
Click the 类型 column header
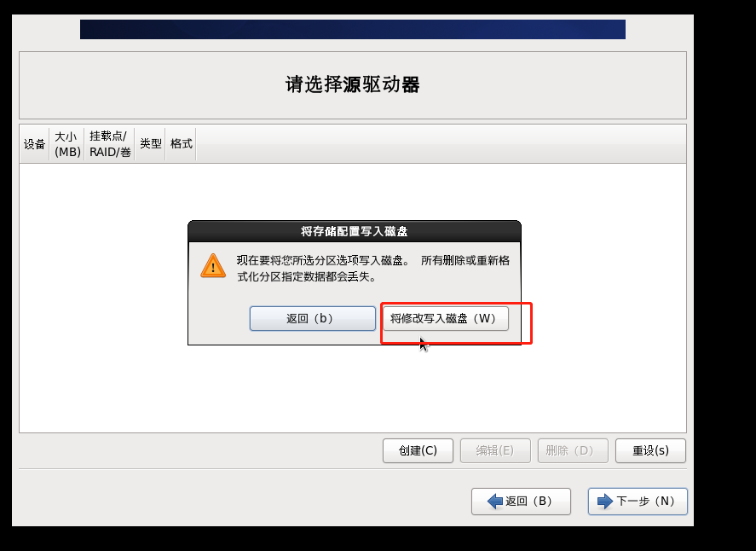click(x=150, y=144)
